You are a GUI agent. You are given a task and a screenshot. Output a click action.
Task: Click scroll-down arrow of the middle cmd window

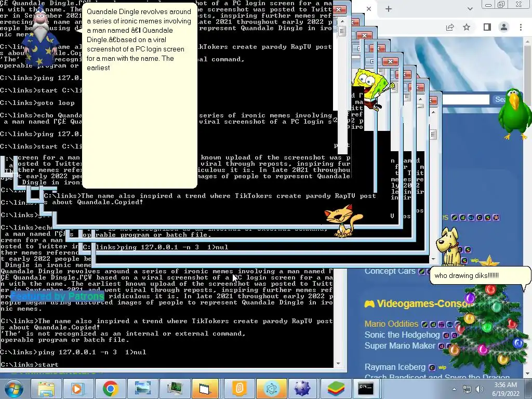(x=433, y=259)
